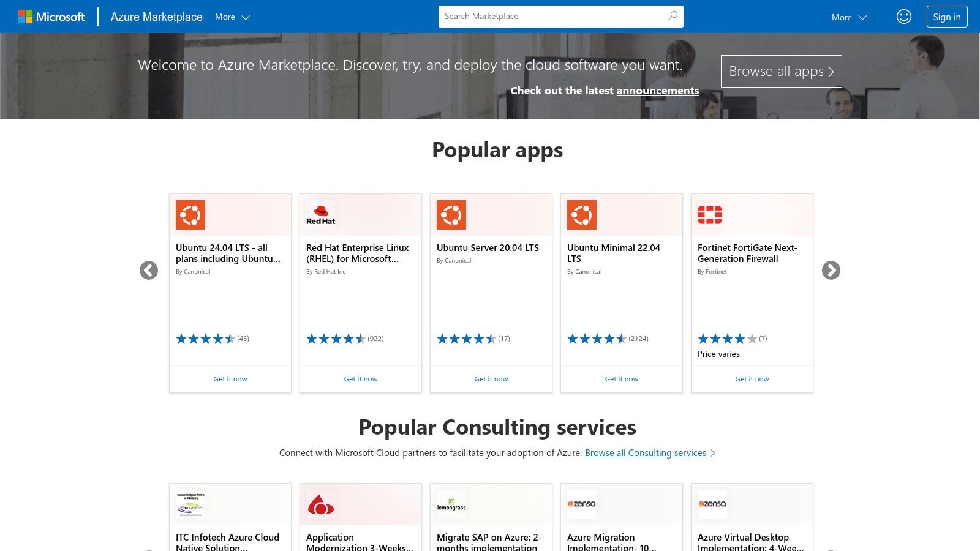Get it now for Red Hat Enterprise Linux
This screenshot has height=551, width=980.
361,379
